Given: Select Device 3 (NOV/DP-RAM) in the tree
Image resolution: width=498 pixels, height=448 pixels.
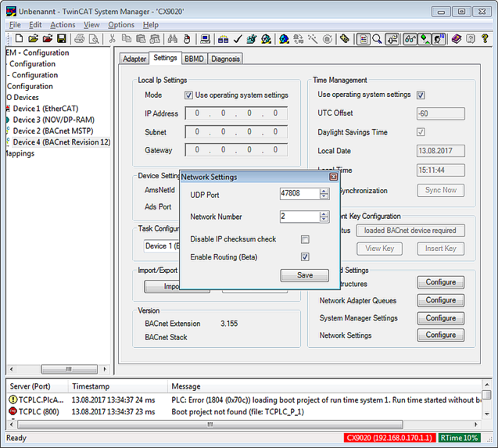Looking at the screenshot, I should [x=53, y=120].
